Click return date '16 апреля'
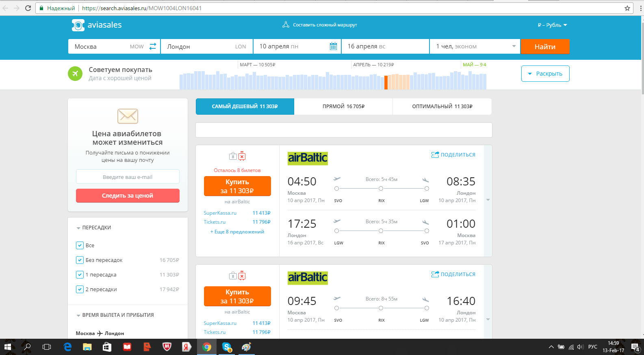 386,46
